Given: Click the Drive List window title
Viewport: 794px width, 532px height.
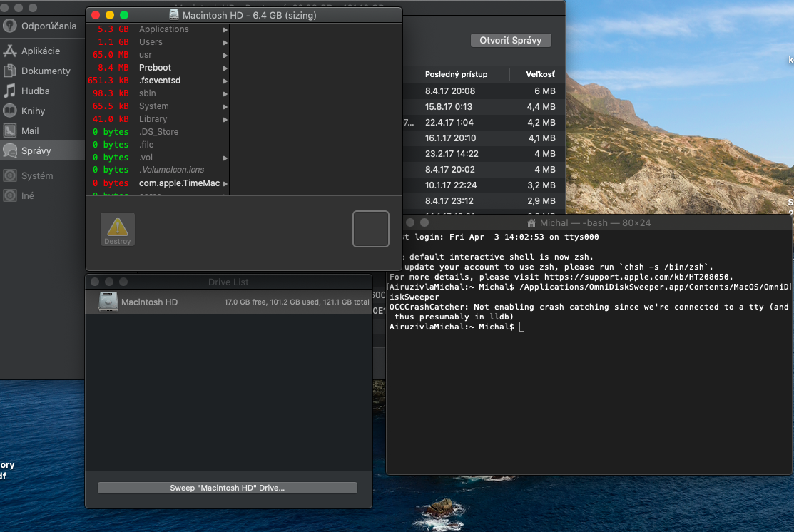Looking at the screenshot, I should click(x=228, y=282).
